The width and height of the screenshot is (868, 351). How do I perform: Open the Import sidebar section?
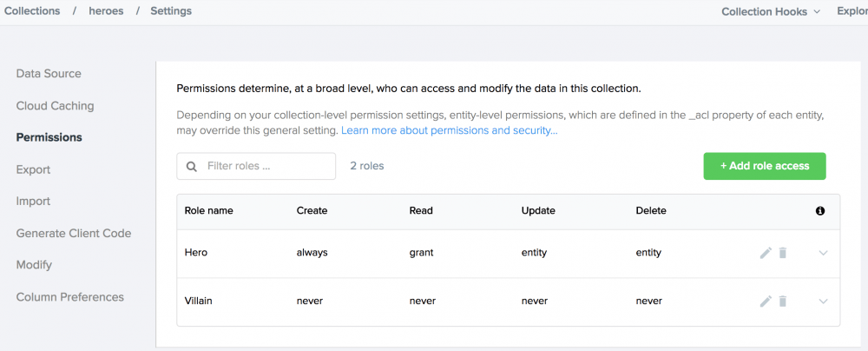point(33,201)
